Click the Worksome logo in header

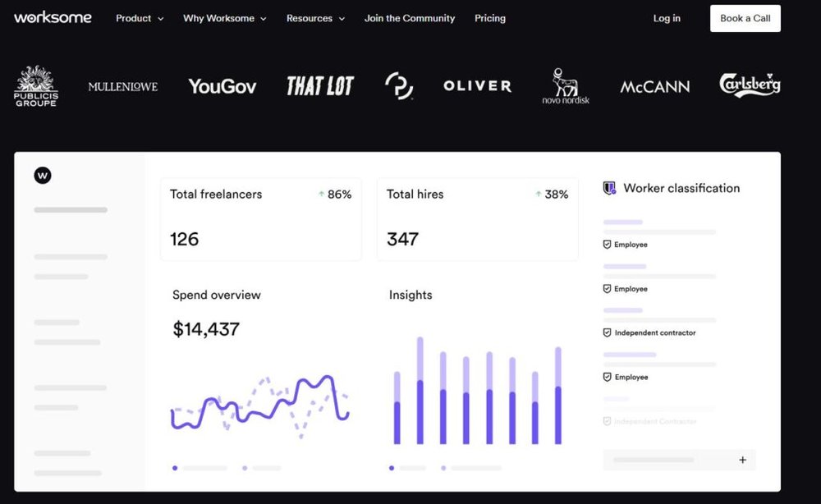click(53, 18)
